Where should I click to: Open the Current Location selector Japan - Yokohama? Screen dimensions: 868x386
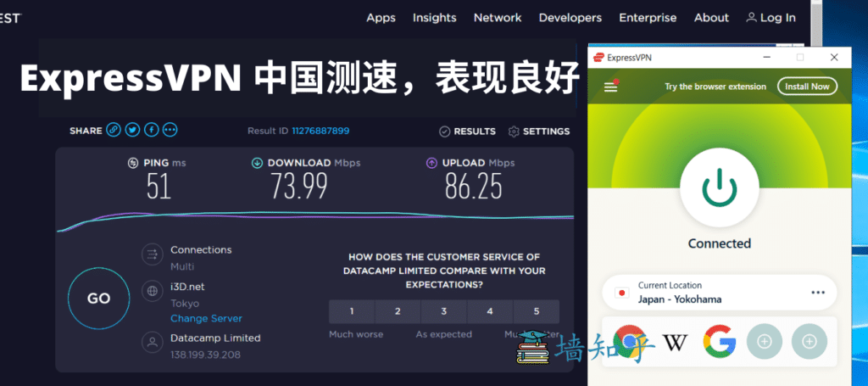click(x=719, y=293)
